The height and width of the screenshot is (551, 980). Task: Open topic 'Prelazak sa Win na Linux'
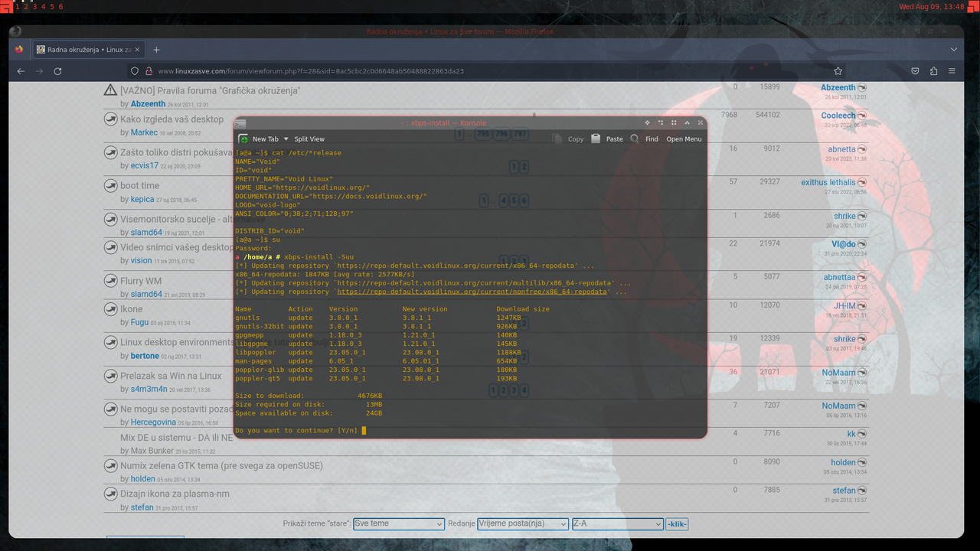[x=171, y=376]
